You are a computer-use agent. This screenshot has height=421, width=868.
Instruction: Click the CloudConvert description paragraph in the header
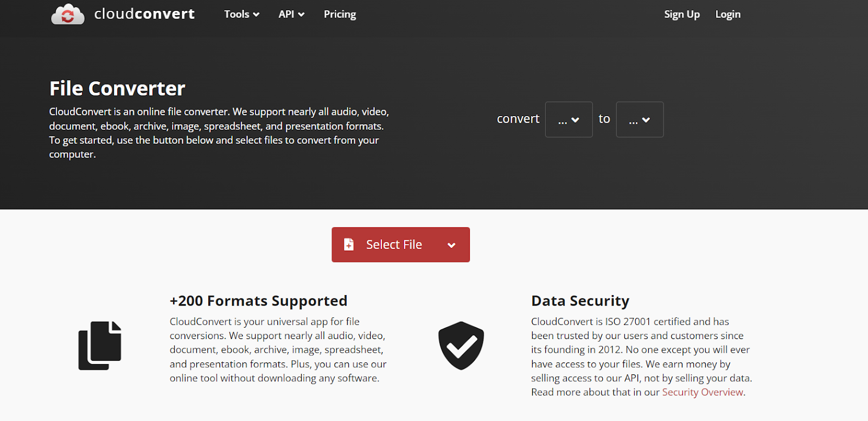tap(219, 133)
